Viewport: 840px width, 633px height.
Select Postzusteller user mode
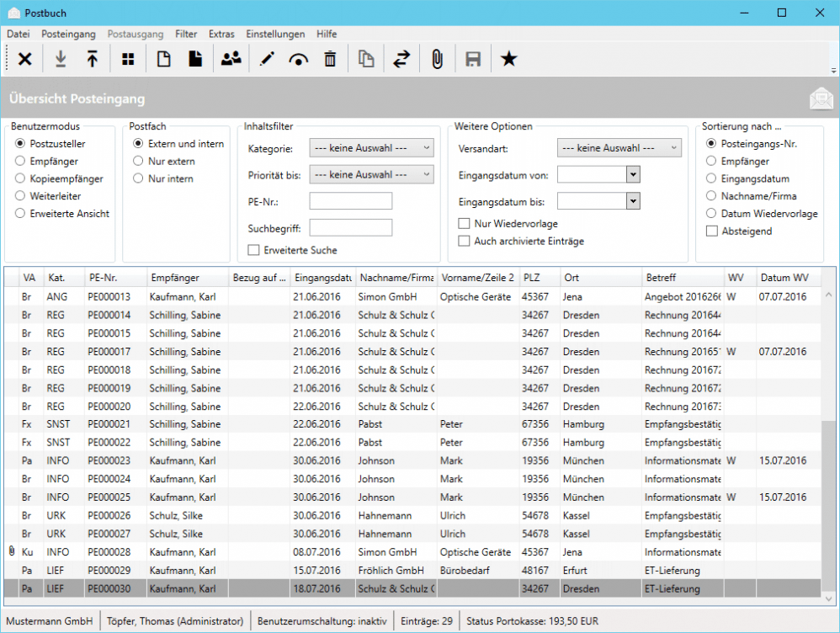[x=51, y=144]
